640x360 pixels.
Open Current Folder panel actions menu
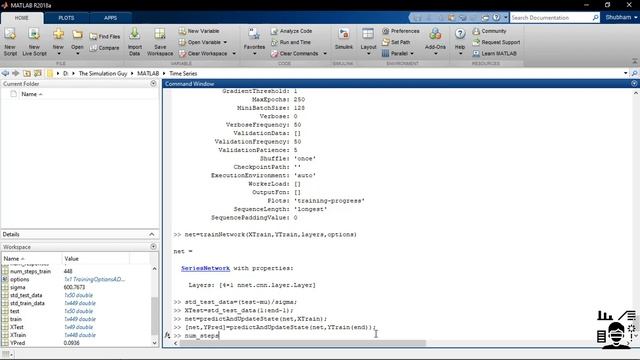click(153, 84)
